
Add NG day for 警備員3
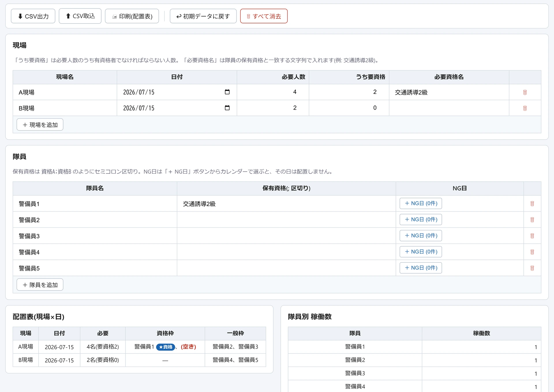pos(421,236)
